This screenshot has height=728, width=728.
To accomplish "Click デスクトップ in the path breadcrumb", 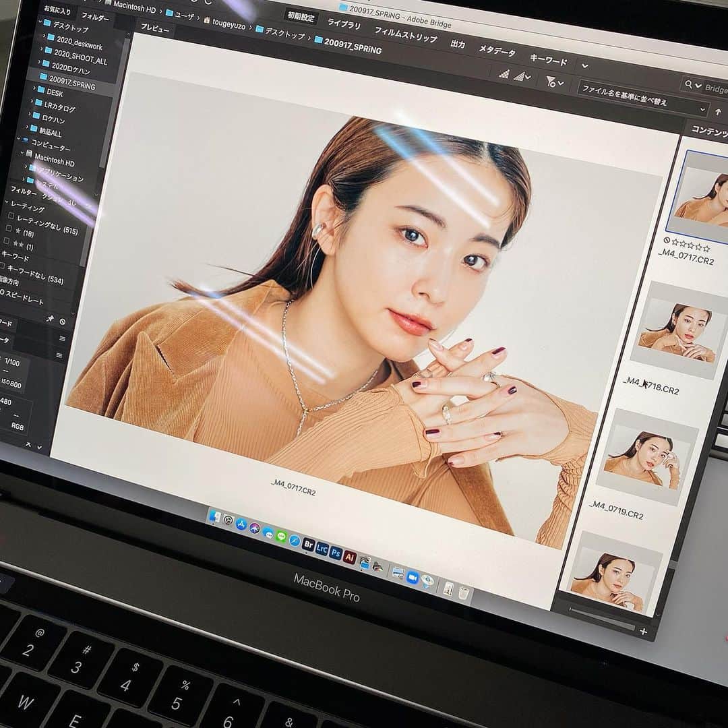I will click(x=284, y=34).
